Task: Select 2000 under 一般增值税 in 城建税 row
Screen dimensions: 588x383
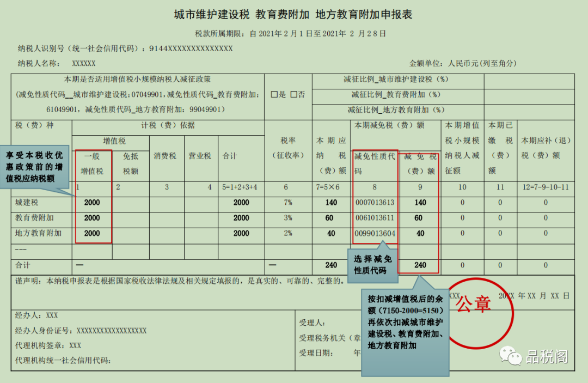Action: coord(92,203)
